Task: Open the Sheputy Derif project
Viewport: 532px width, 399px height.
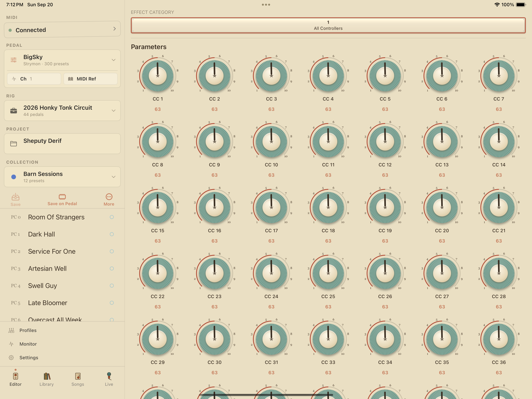Action: (62, 144)
